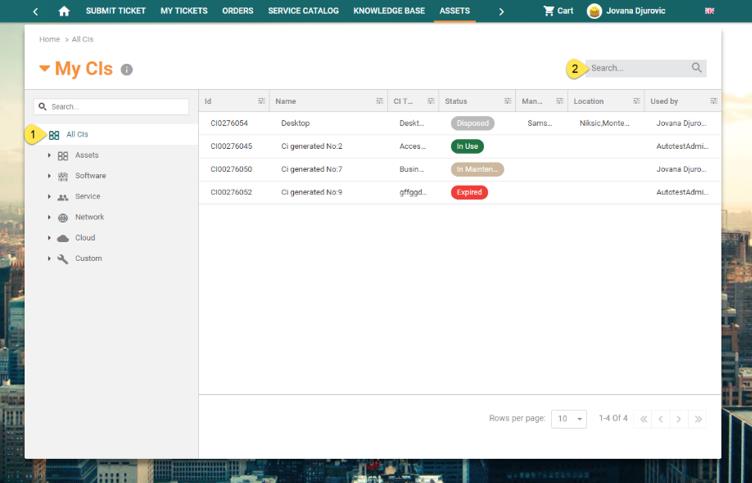Image resolution: width=752 pixels, height=483 pixels.
Task: Go to the Knowledge Base tab
Action: (x=389, y=11)
